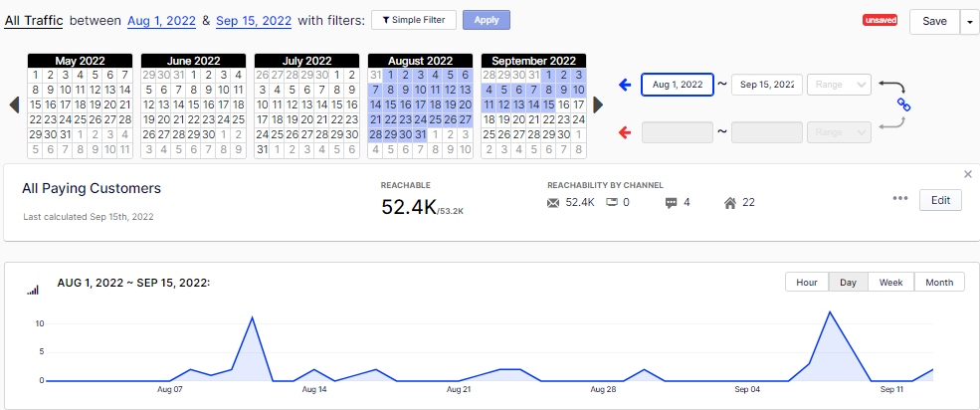Image resolution: width=980 pixels, height=410 pixels.
Task: Select the June 2022 month header
Action: [x=194, y=61]
